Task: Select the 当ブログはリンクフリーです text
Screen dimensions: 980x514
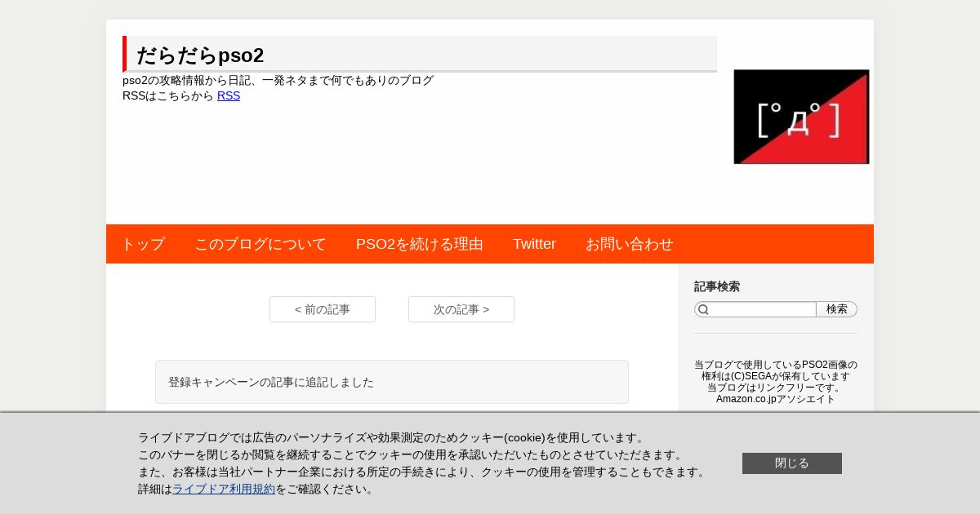Action: 776,388
